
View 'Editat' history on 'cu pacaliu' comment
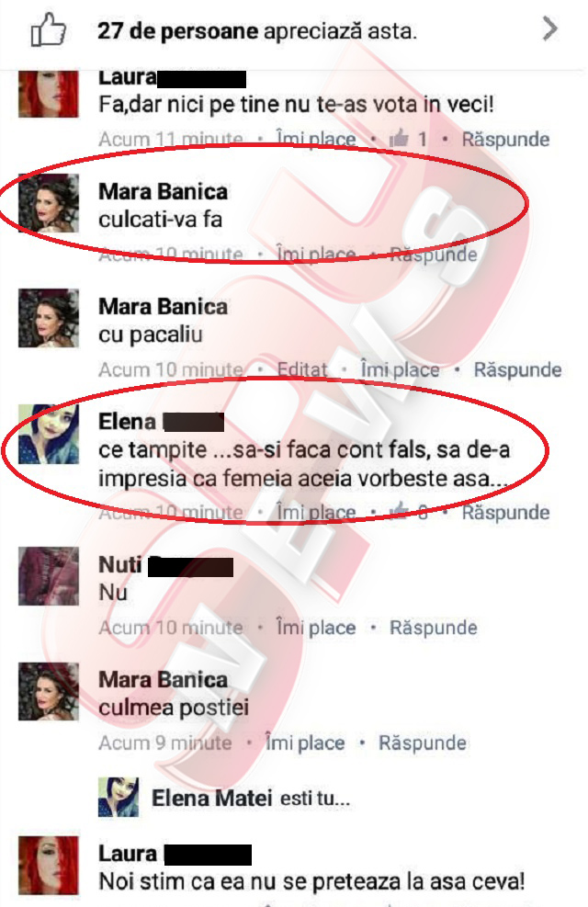point(301,369)
